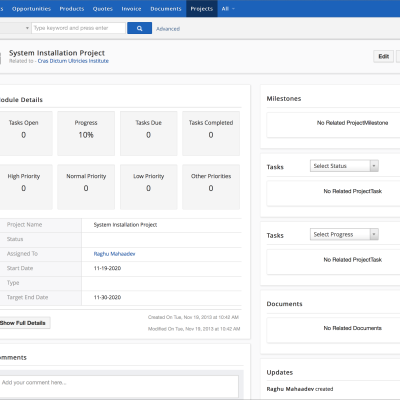Click the System Installation Project page title
Image resolution: width=400 pixels, height=400 pixels.
click(57, 53)
